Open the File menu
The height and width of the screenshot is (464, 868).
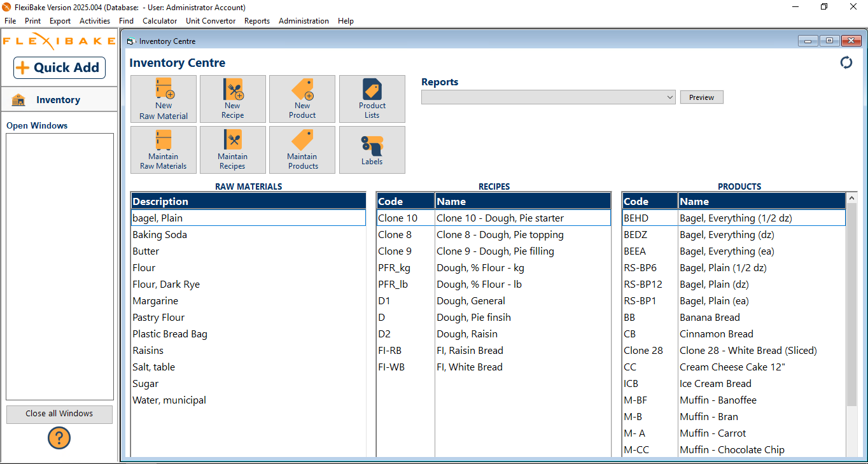pyautogui.click(x=10, y=21)
